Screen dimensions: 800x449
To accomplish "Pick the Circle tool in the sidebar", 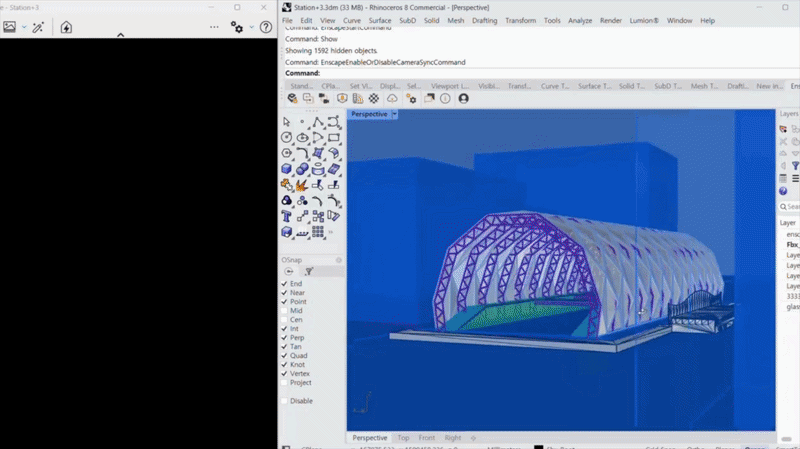I will [286, 138].
